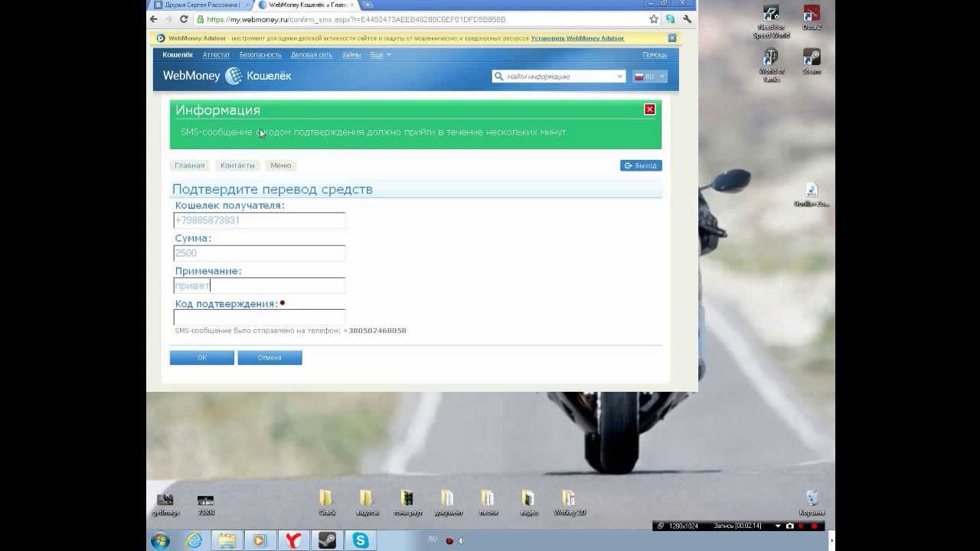The width and height of the screenshot is (980, 551).
Task: Open the Деловая сеть menu item
Action: [x=312, y=55]
